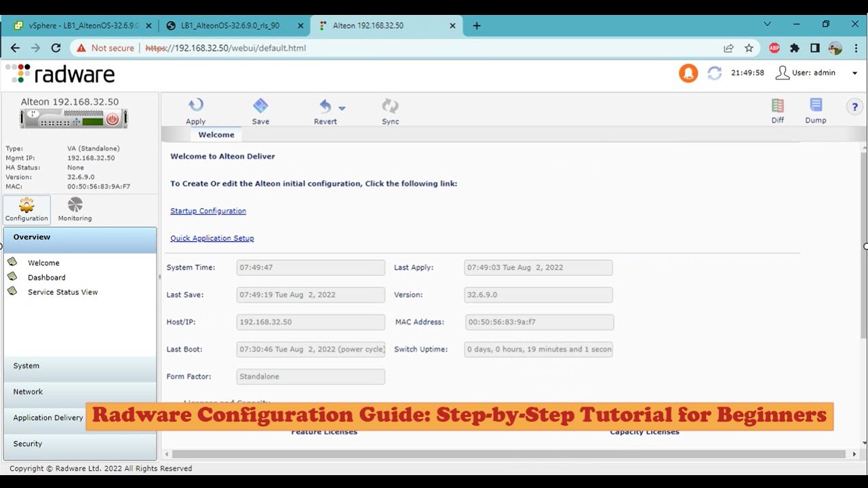868x488 pixels.
Task: Click the refresh arrows icon beside the clock
Action: 715,73
